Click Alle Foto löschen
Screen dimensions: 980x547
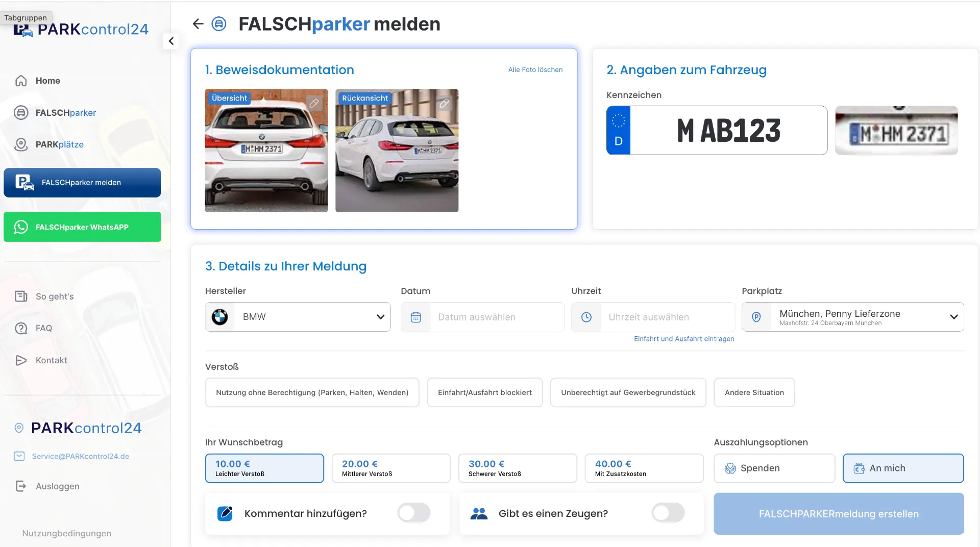(x=535, y=69)
